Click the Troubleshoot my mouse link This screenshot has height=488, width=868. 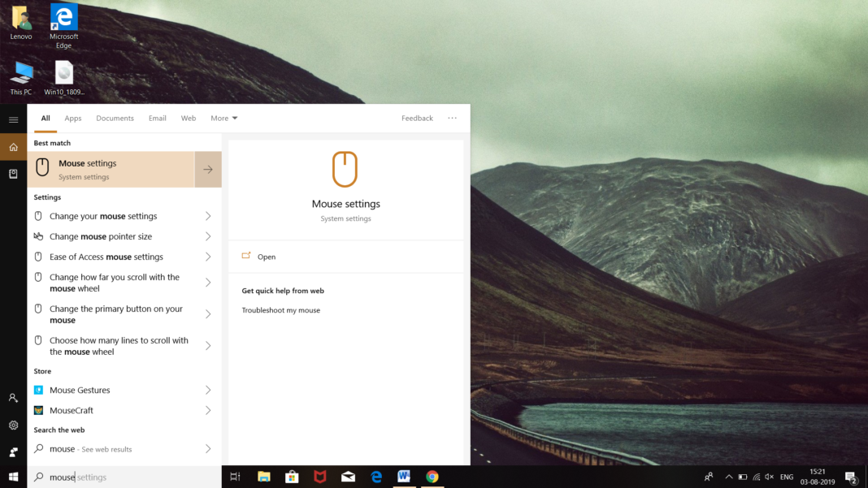point(280,309)
